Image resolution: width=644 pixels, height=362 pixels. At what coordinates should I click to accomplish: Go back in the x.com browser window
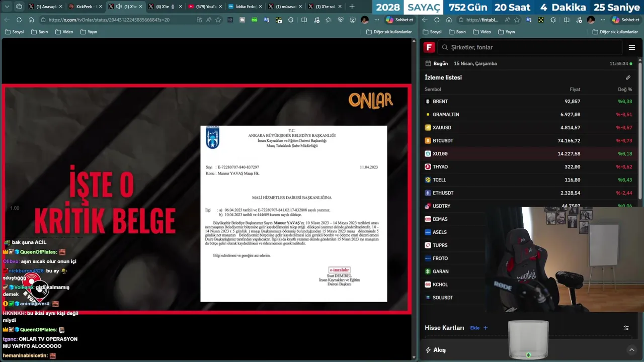7,20
